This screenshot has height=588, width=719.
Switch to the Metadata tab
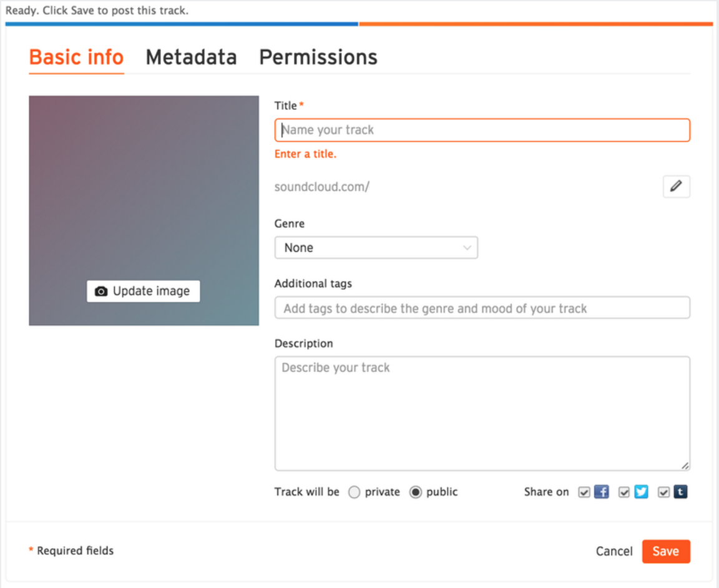(191, 57)
